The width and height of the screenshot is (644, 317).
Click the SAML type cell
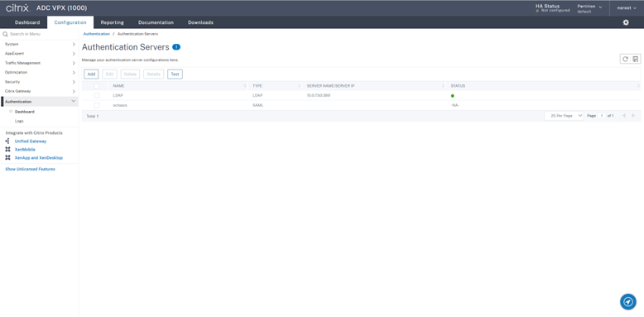[257, 105]
